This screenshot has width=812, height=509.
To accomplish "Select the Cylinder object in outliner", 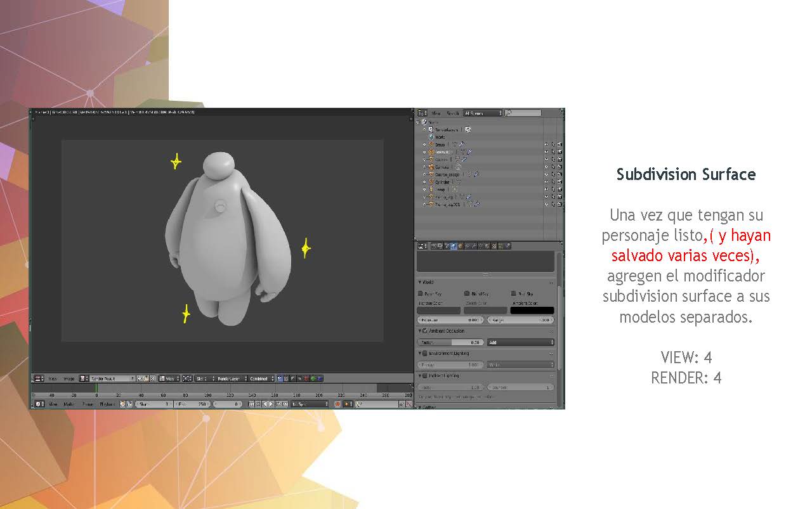I will pos(443,182).
